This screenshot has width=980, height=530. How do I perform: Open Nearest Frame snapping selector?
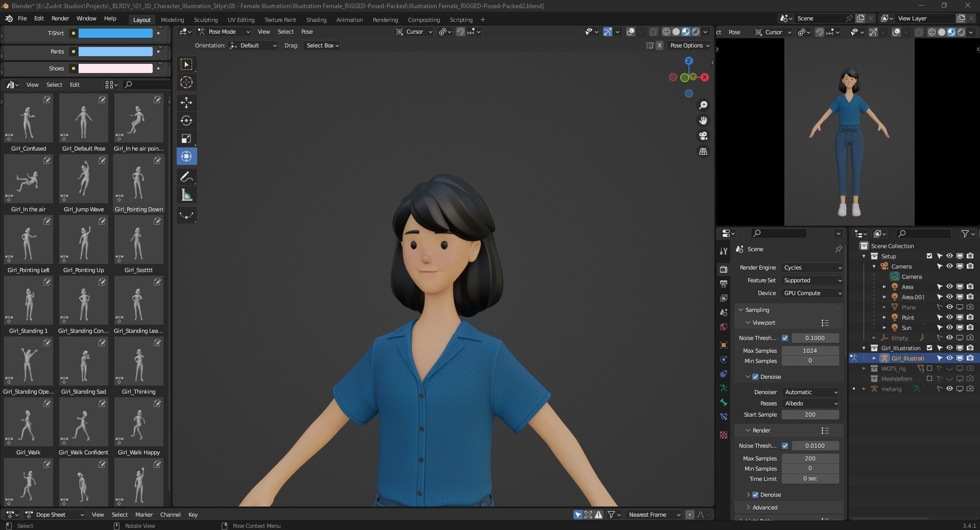pyautogui.click(x=654, y=515)
